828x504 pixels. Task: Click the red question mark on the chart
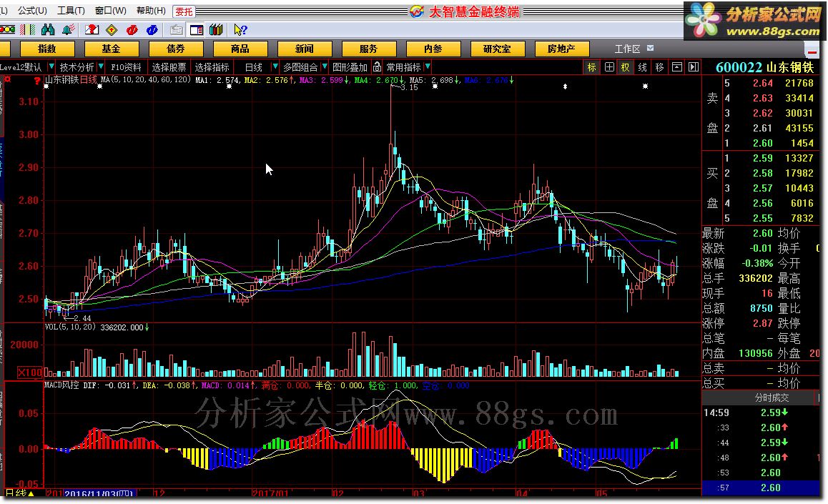click(x=37, y=81)
